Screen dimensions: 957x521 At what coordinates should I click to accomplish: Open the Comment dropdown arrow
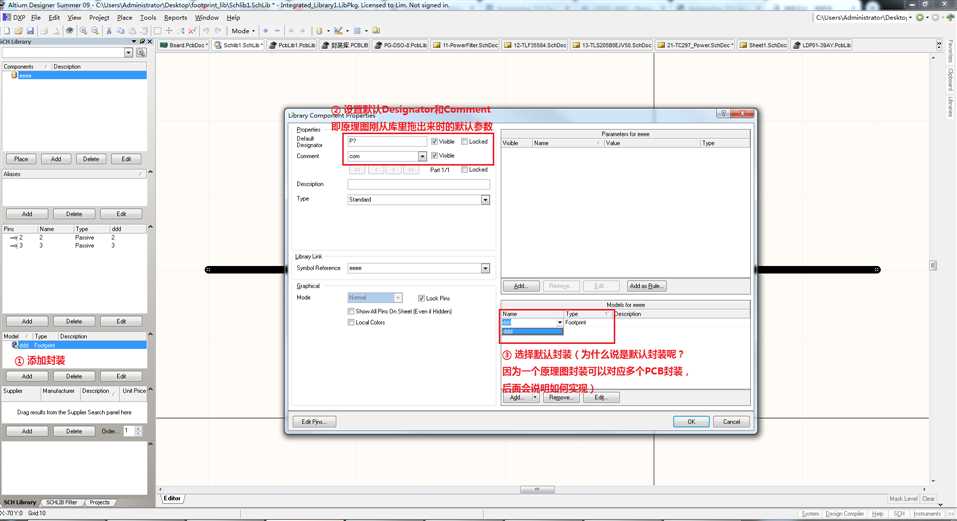(422, 156)
